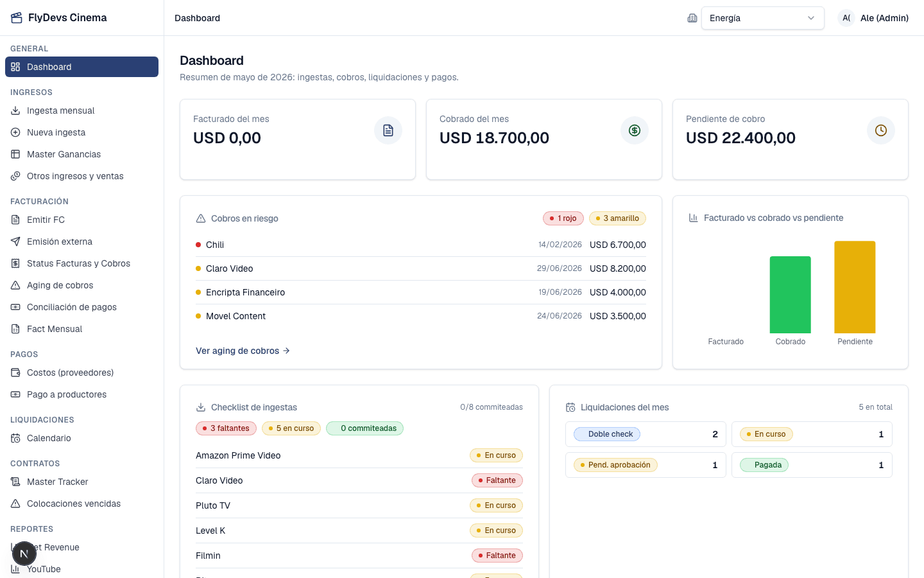Click the document icon in Facturado del mes card
This screenshot has height=578, width=924.
[388, 130]
